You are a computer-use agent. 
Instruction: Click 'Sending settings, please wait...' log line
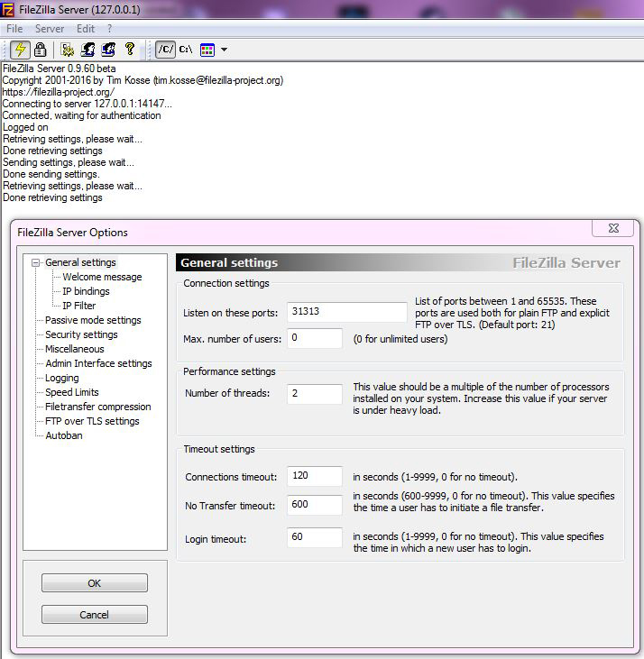[x=69, y=162]
